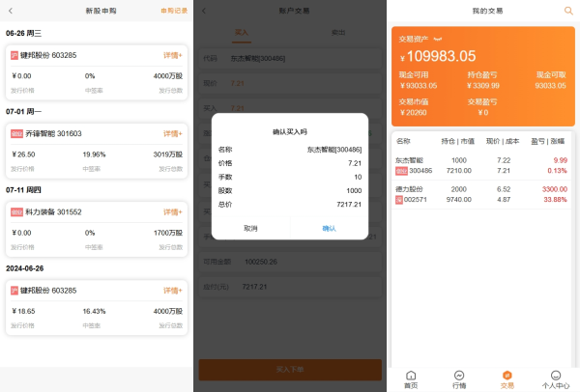Viewport: 580px width, 392px height.
Task: Click the 持仓盈亏 amount ¥3309.99
Action: (x=483, y=86)
